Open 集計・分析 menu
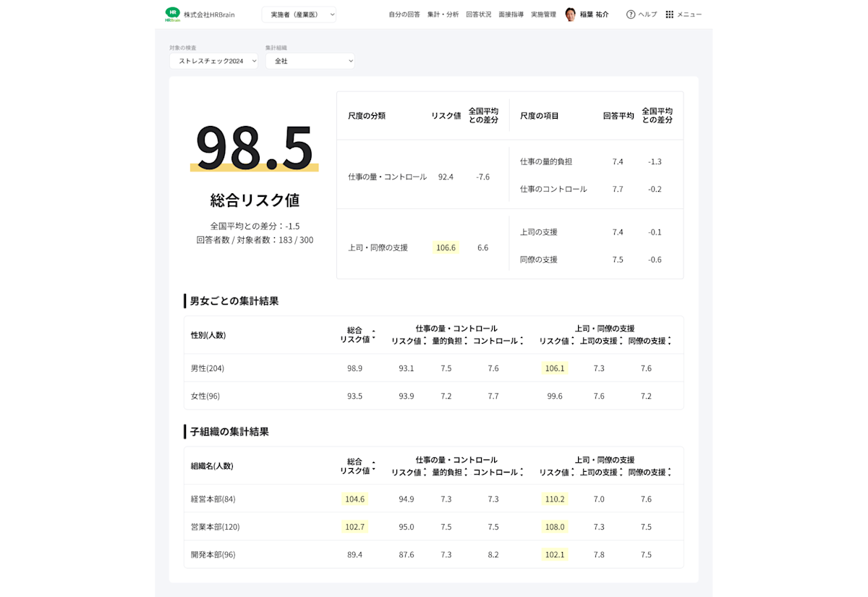Viewport: 868px width, 597px height. tap(443, 14)
